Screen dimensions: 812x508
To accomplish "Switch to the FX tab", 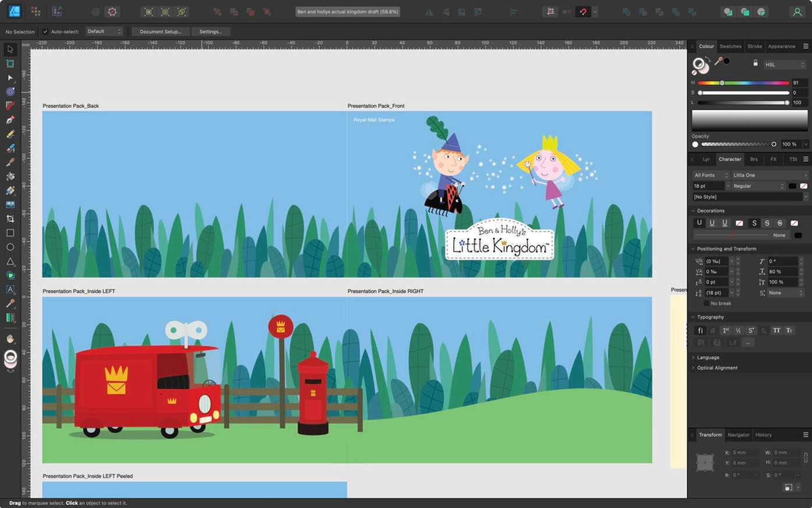I will coord(774,159).
